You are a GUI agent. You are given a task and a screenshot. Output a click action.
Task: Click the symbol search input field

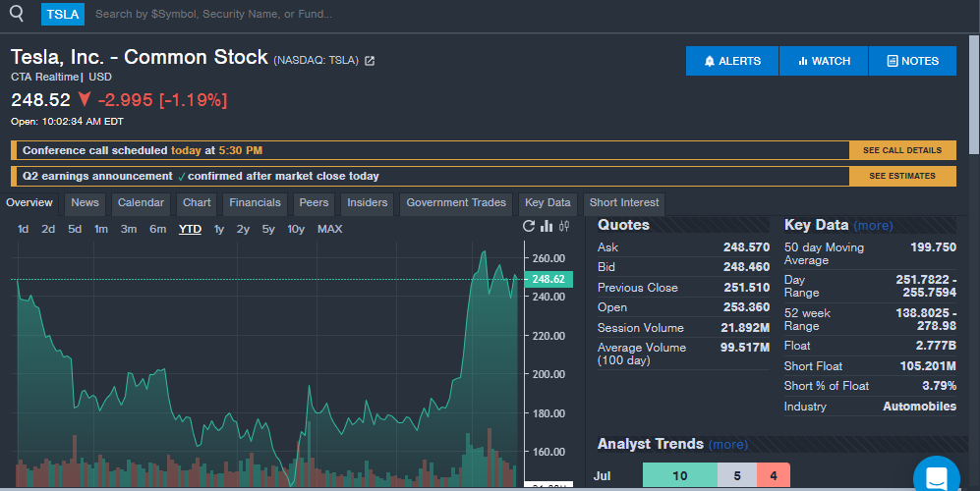(x=295, y=14)
